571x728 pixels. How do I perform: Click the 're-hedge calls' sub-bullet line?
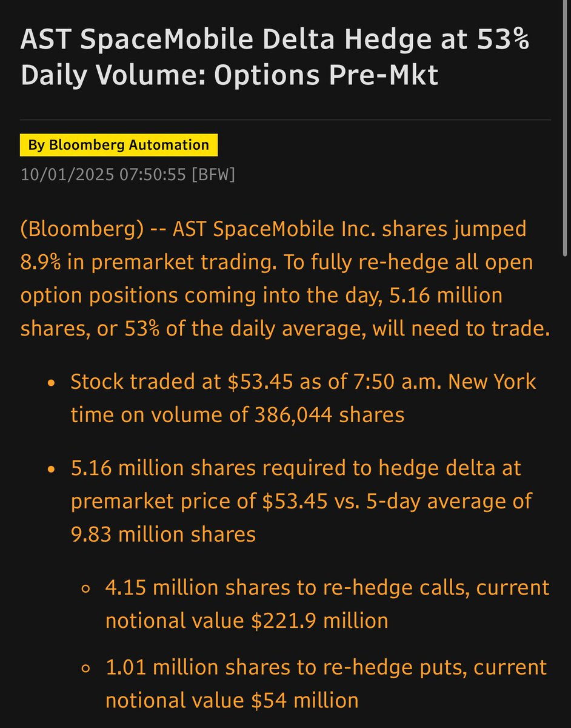point(327,587)
